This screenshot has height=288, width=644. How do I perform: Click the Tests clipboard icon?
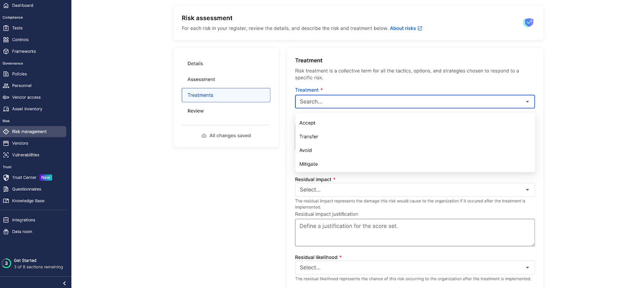click(x=6, y=28)
